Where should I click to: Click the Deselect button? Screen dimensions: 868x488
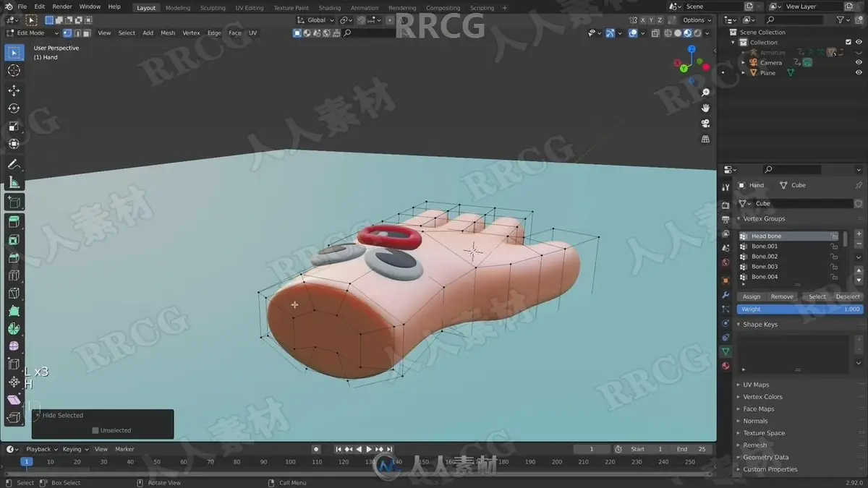(x=848, y=296)
